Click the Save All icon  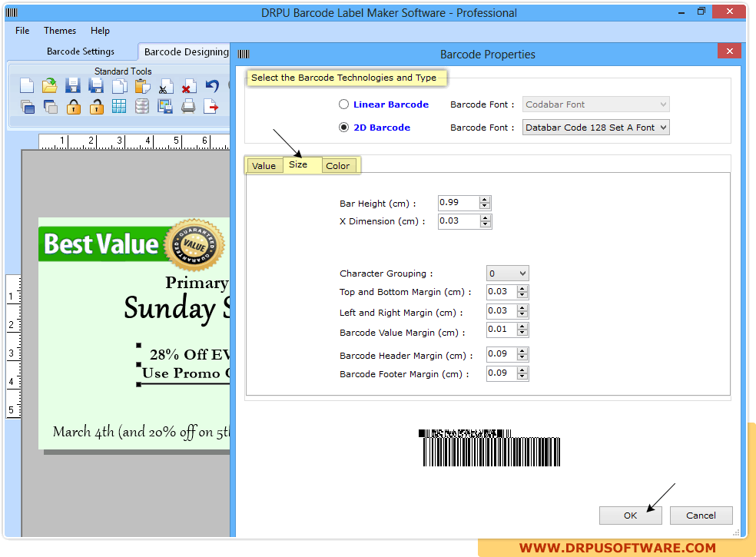click(96, 86)
